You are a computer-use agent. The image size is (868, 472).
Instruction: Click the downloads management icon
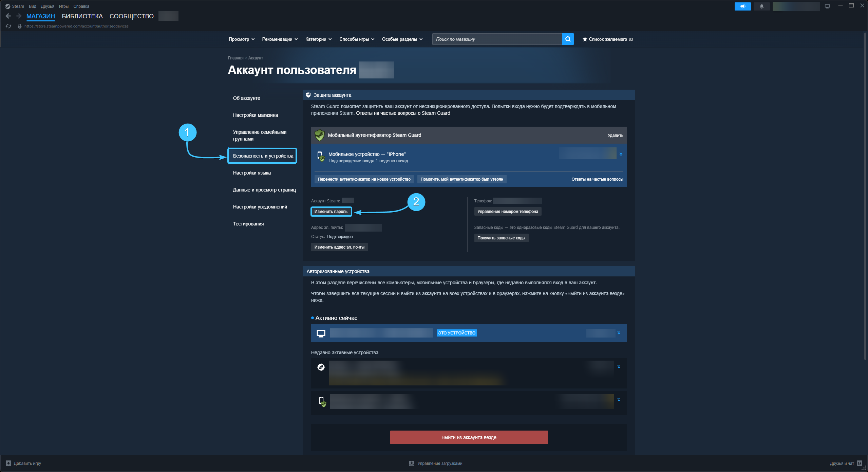pos(411,463)
